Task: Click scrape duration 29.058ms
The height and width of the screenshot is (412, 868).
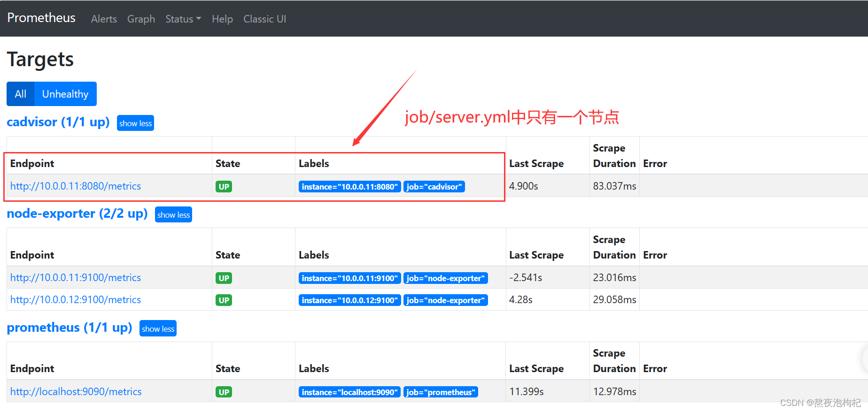Action: coord(614,299)
